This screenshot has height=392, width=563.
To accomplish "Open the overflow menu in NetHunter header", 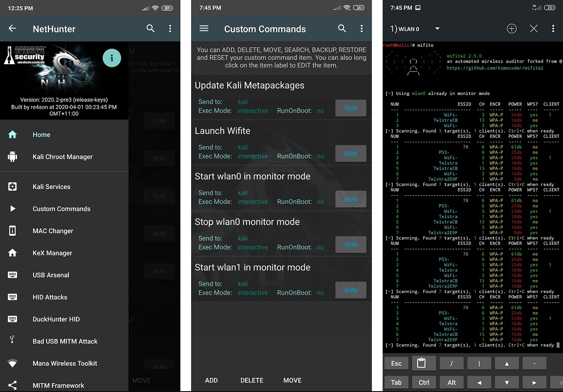I will point(170,29).
